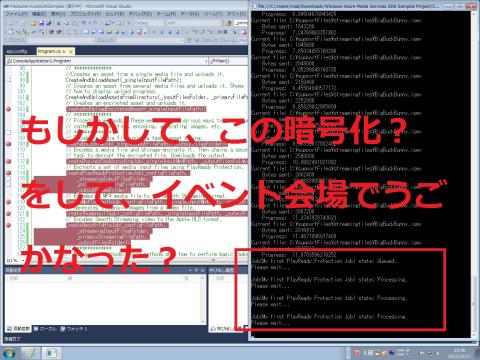Click the Find in Files toolbar icon
This screenshot has width=480, height=360.
pos(229,23)
